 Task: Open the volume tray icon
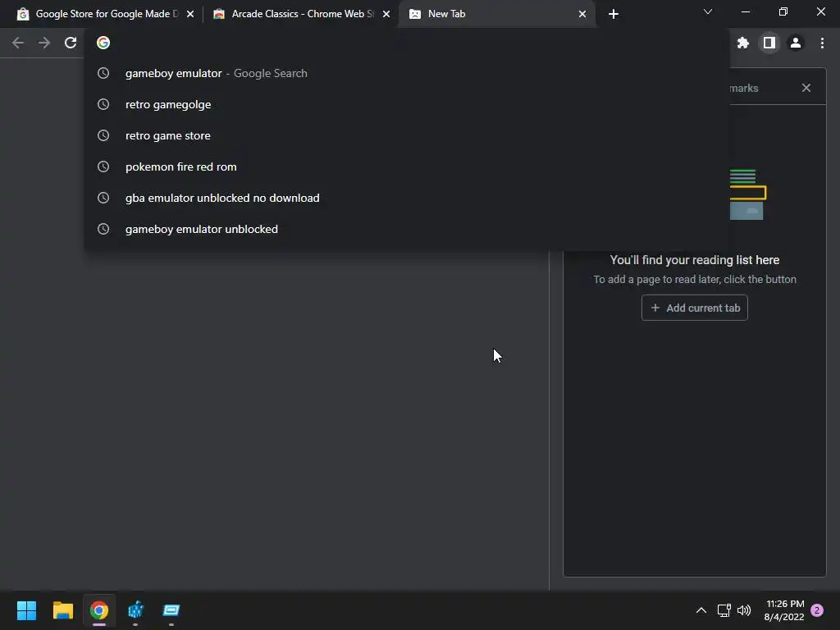tap(744, 610)
